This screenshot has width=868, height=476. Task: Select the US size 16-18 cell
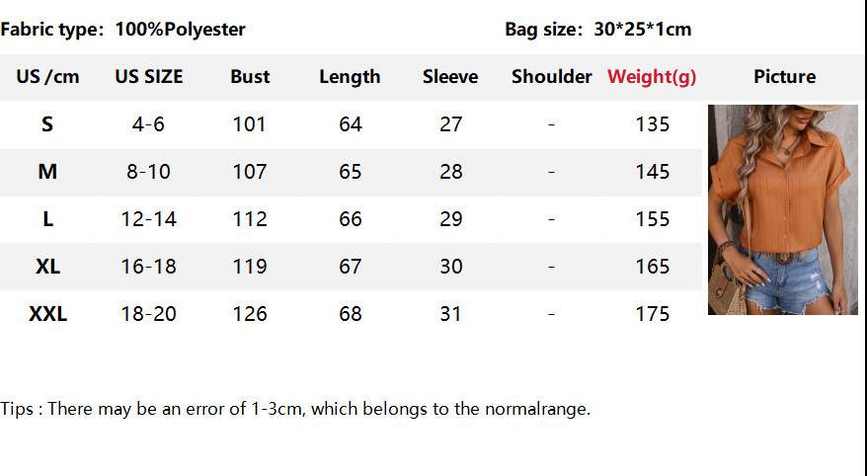tap(149, 267)
